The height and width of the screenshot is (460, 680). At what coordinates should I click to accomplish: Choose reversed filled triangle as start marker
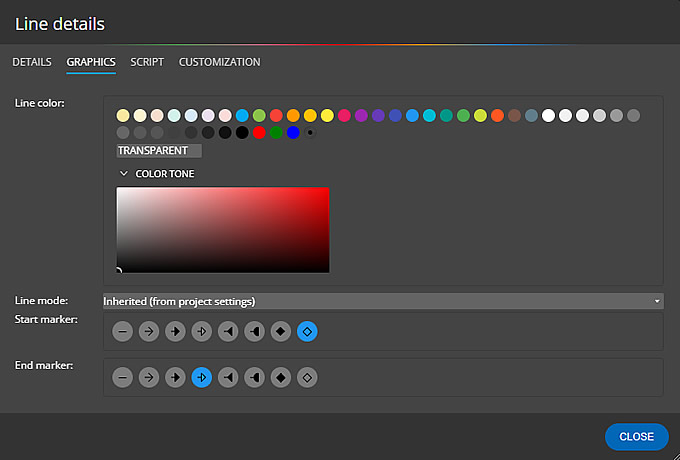click(228, 332)
